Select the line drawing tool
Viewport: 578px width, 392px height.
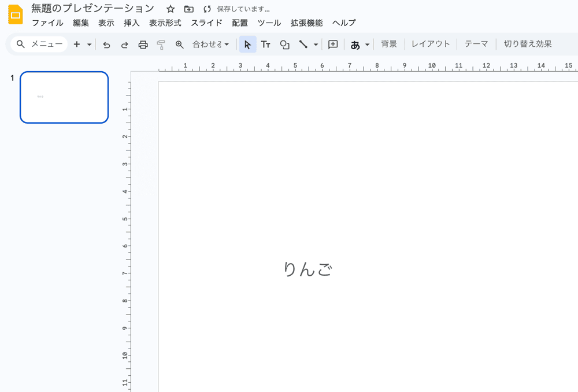coord(303,45)
